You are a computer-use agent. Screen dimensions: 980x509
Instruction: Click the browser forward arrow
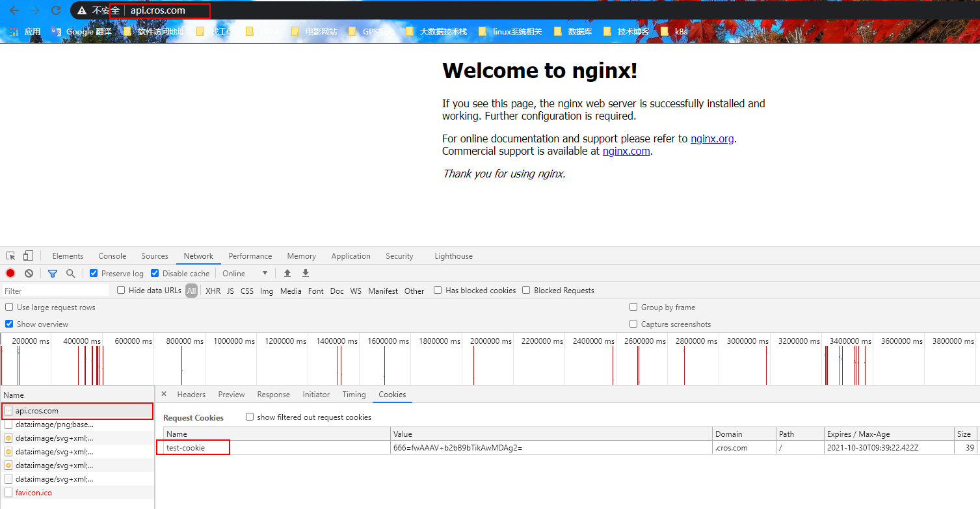pyautogui.click(x=35, y=10)
